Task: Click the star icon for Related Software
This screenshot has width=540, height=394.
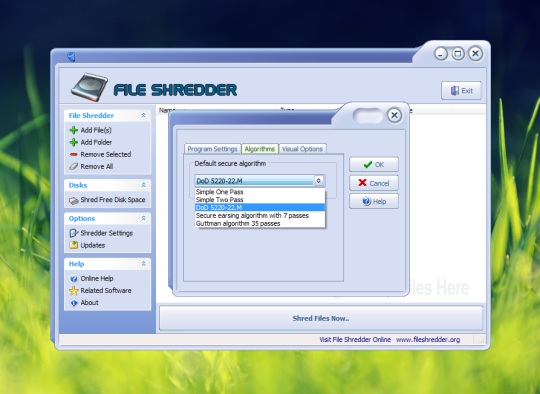Action: point(73,291)
